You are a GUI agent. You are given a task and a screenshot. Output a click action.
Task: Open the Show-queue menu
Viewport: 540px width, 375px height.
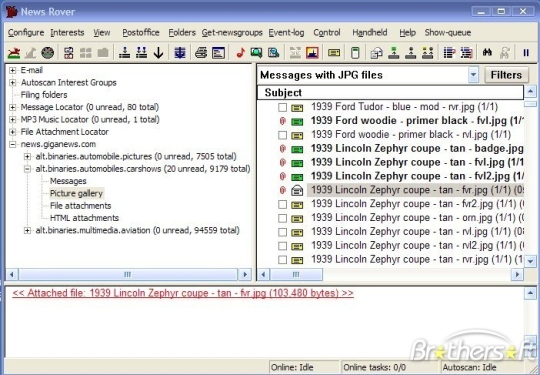pyautogui.click(x=448, y=33)
